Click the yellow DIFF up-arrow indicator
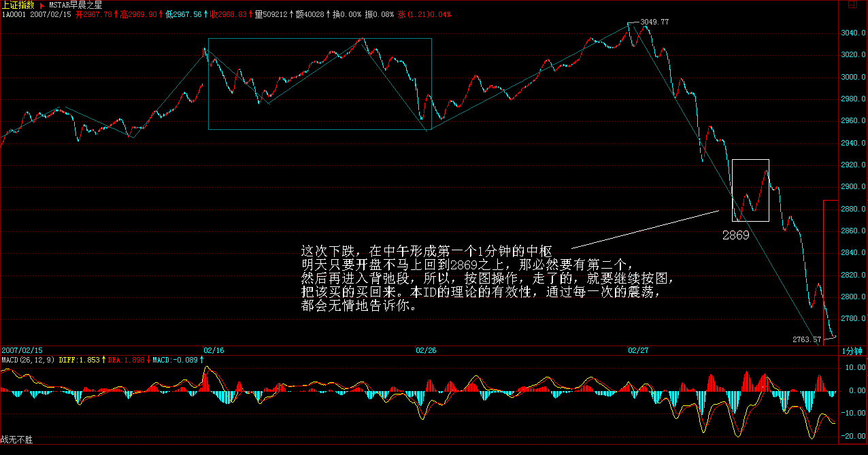 click(104, 360)
